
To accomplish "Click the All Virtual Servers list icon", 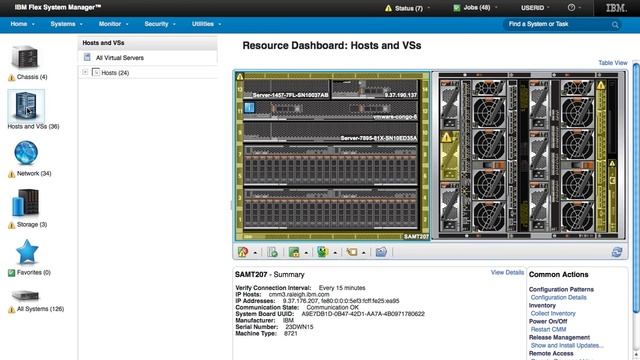I will 87,57.
